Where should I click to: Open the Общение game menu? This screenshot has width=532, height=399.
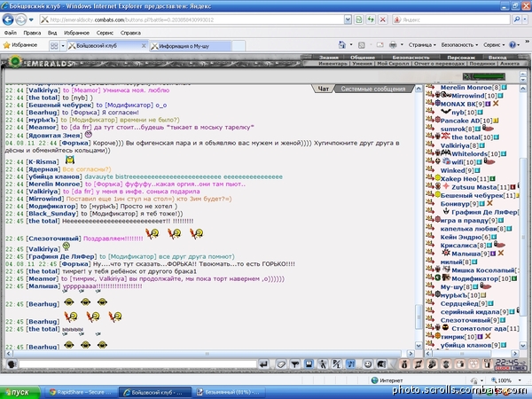pyautogui.click(x=363, y=58)
